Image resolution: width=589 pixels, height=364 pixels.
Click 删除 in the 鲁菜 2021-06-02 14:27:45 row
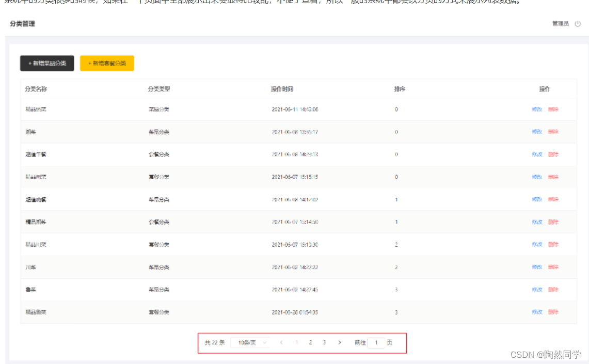(553, 290)
